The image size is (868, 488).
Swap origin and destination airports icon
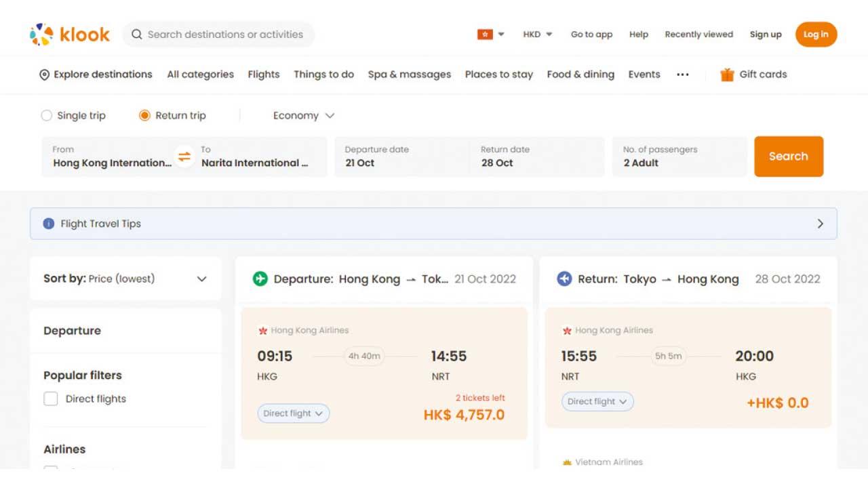pyautogui.click(x=184, y=157)
